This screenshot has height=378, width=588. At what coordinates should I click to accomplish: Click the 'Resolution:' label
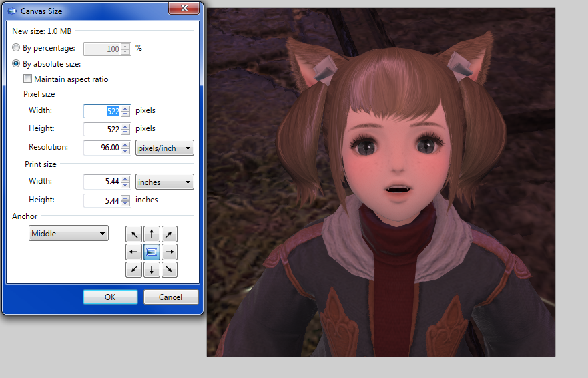tap(48, 147)
